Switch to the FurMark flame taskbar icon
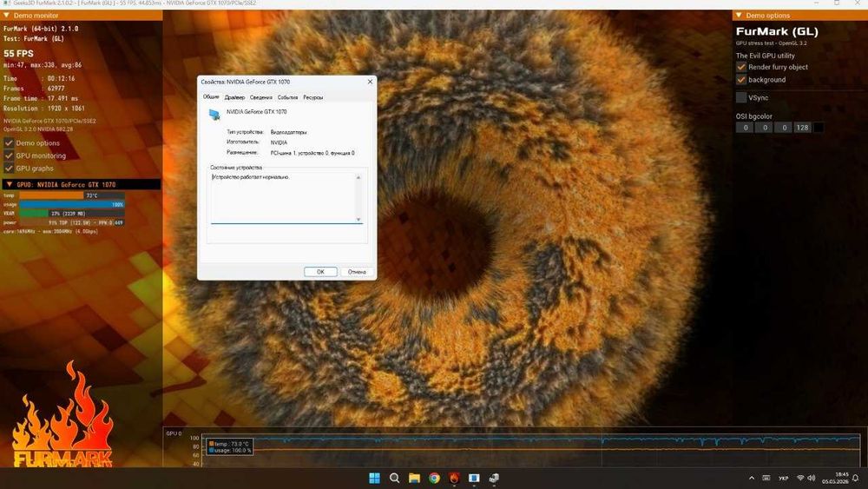 coord(454,478)
